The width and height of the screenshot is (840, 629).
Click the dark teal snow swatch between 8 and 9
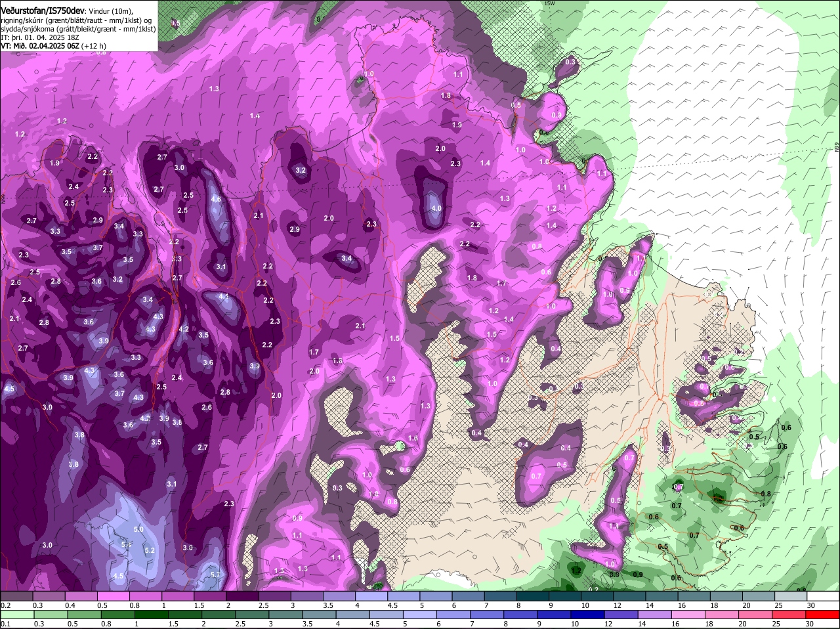coord(532,596)
